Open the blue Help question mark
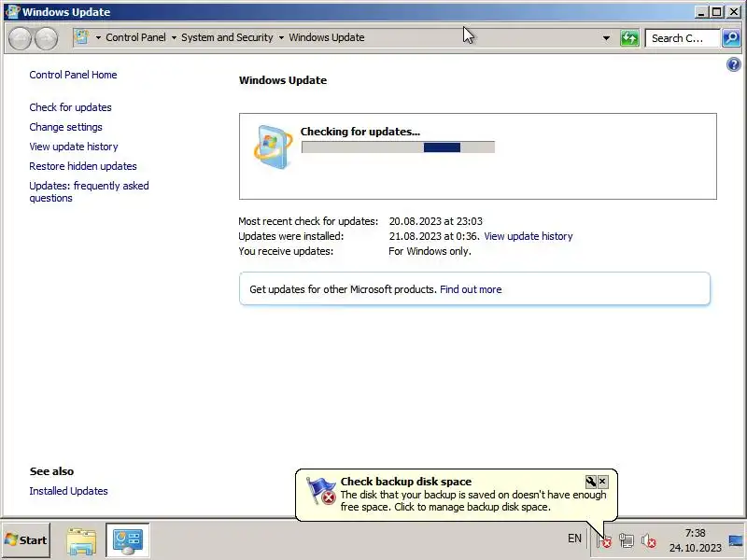 [734, 64]
